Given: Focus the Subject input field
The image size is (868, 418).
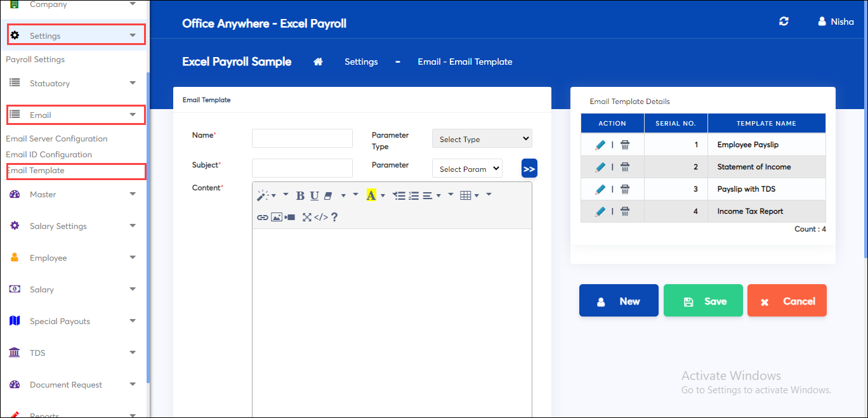Looking at the screenshot, I should pos(302,168).
